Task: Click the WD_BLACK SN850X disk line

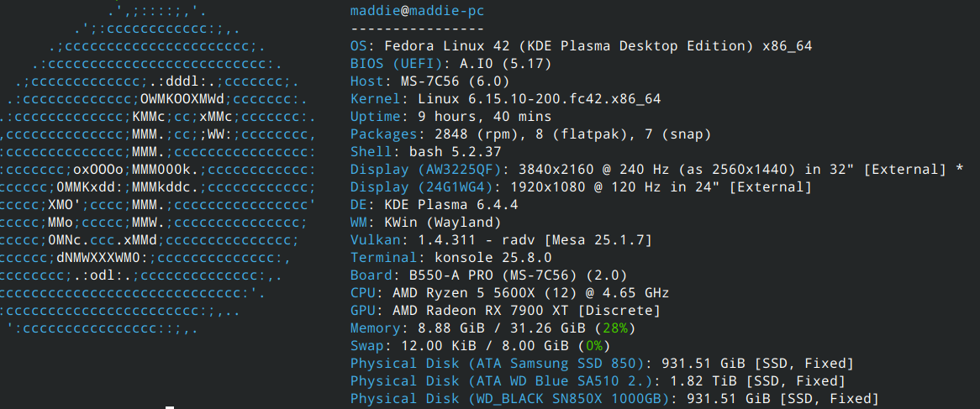Action: [614, 399]
